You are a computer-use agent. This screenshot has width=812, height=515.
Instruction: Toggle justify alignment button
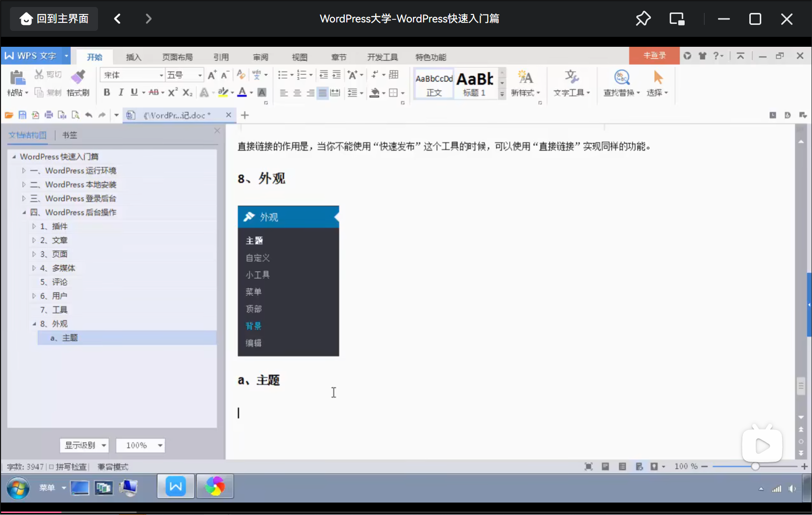click(322, 93)
